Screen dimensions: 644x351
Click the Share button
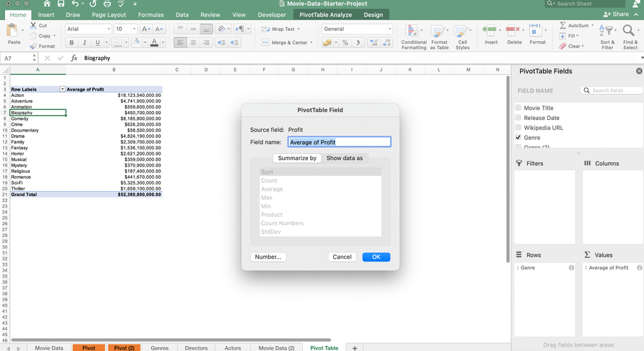pyautogui.click(x=616, y=14)
